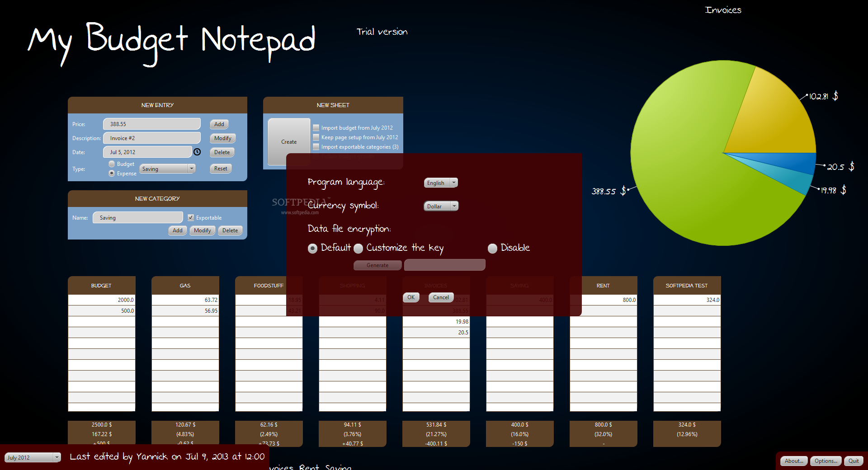The height and width of the screenshot is (470, 868).
Task: Select the 63.72 gas entry
Action: (x=185, y=300)
